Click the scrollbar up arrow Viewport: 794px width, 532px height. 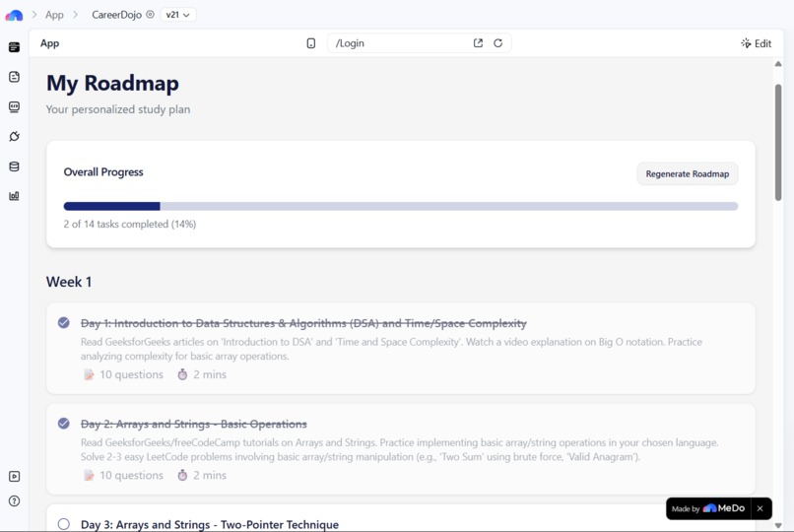(778, 64)
